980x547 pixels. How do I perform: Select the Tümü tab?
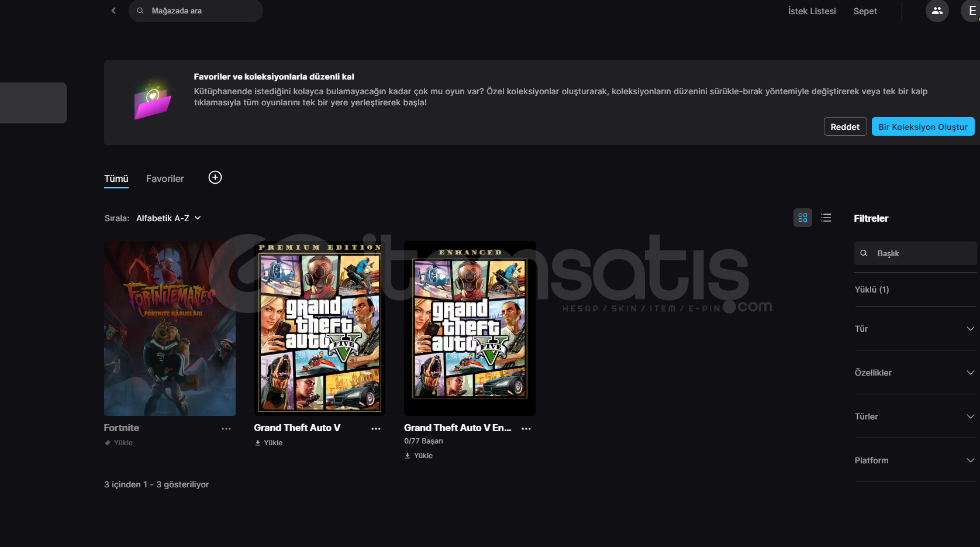[x=116, y=179]
